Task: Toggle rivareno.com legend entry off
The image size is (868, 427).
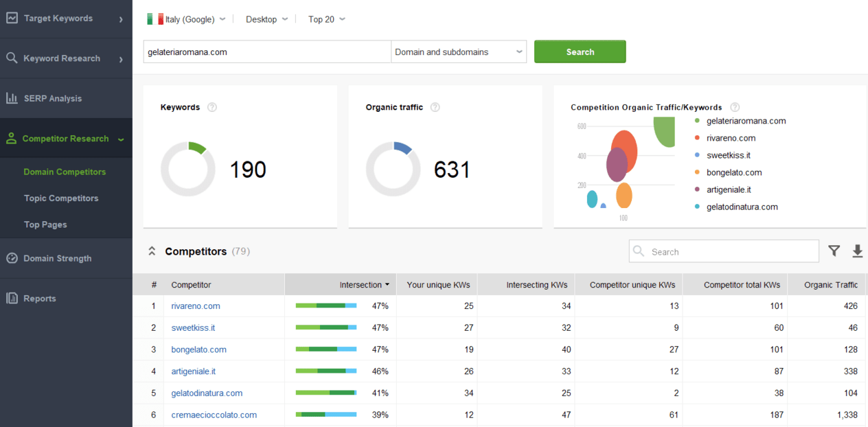Action: (731, 137)
